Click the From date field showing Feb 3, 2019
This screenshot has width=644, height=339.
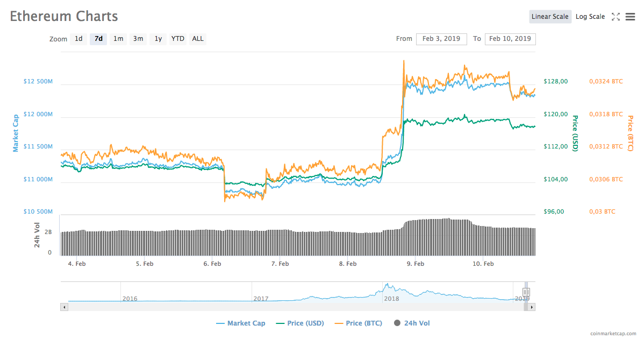pyautogui.click(x=441, y=39)
